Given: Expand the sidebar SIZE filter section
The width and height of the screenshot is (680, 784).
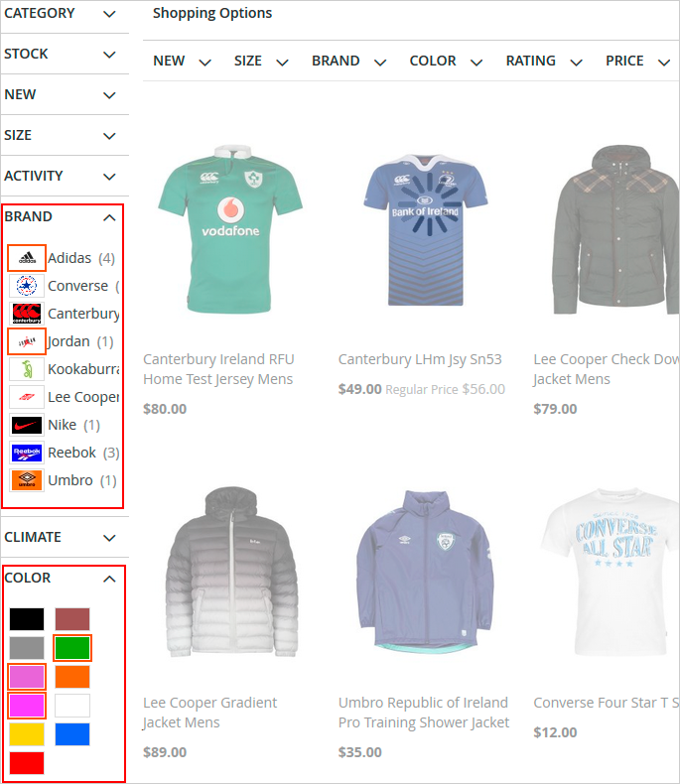Looking at the screenshot, I should coord(65,135).
